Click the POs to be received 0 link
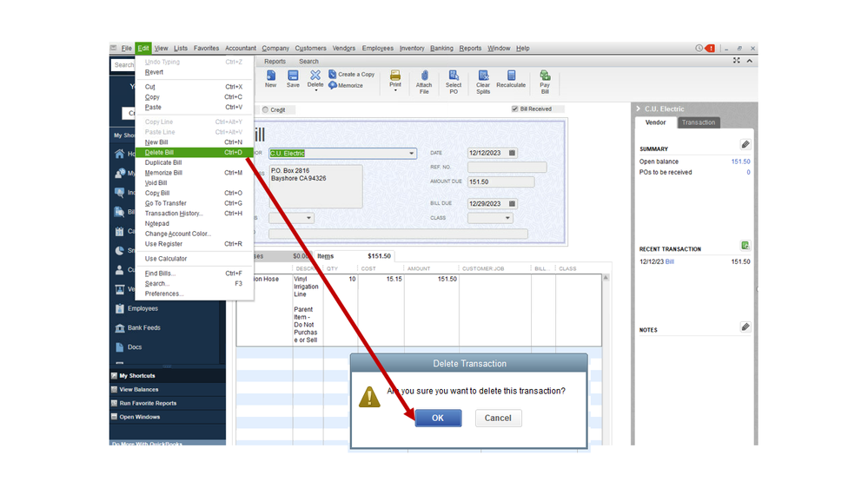The height and width of the screenshot is (488, 868). click(748, 173)
